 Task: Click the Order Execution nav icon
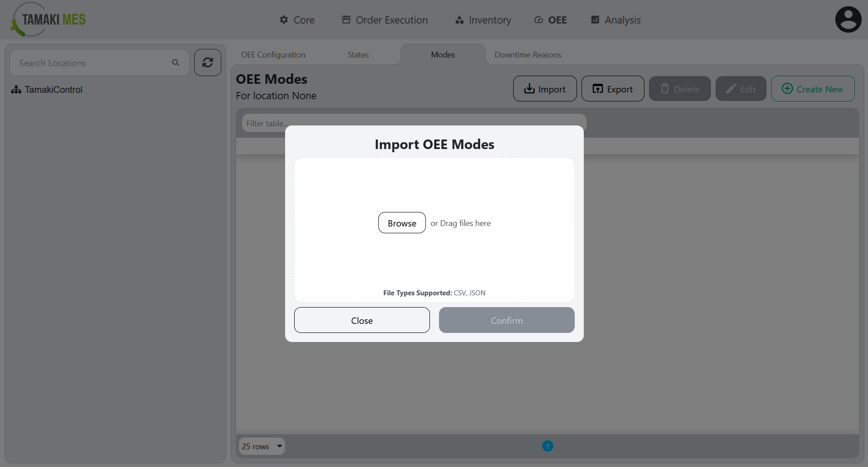pyautogui.click(x=346, y=19)
